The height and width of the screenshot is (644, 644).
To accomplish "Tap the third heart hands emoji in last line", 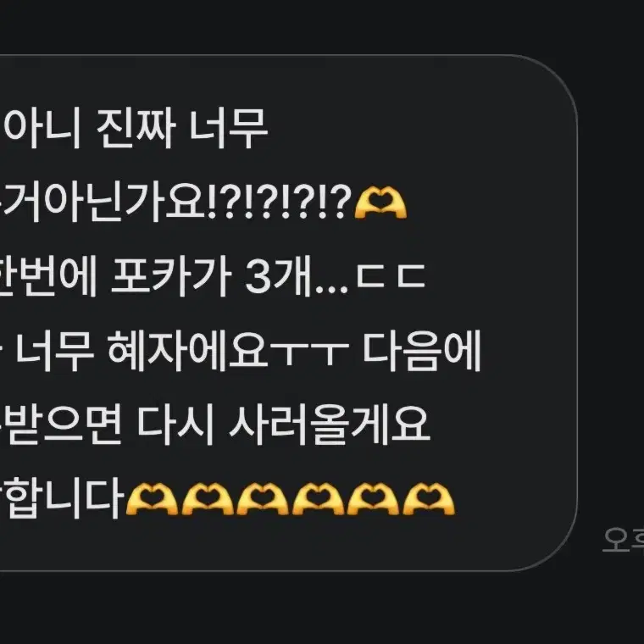I will coord(263,499).
